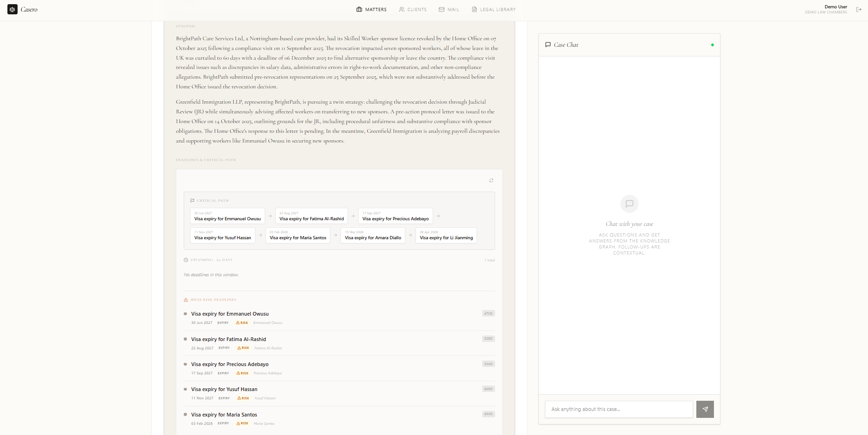868x435 pixels.
Task: Open the Legal Library tab
Action: pyautogui.click(x=494, y=9)
